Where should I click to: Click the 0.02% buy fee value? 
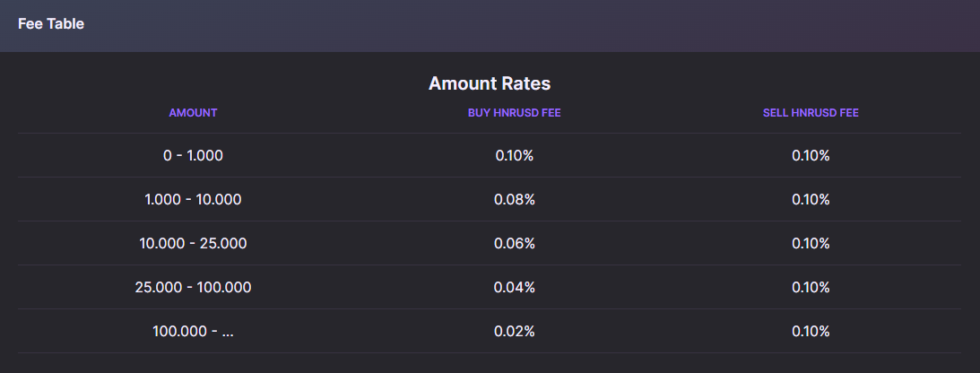(x=515, y=331)
